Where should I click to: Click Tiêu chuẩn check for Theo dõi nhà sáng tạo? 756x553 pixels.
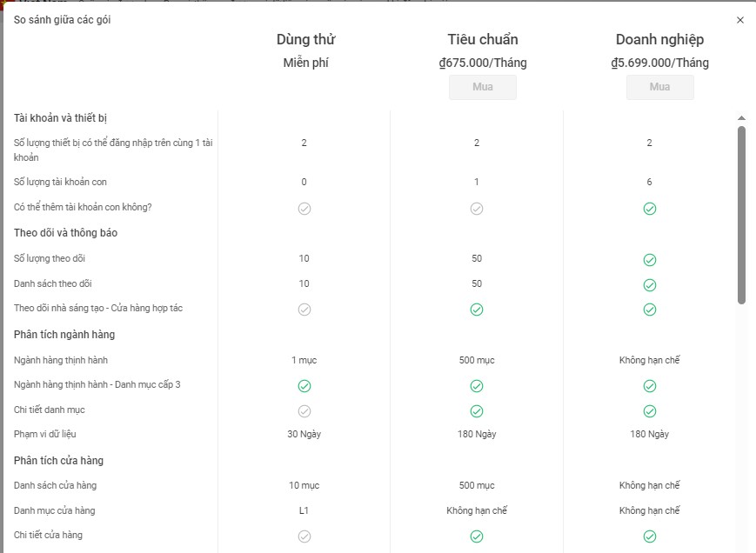(476, 310)
